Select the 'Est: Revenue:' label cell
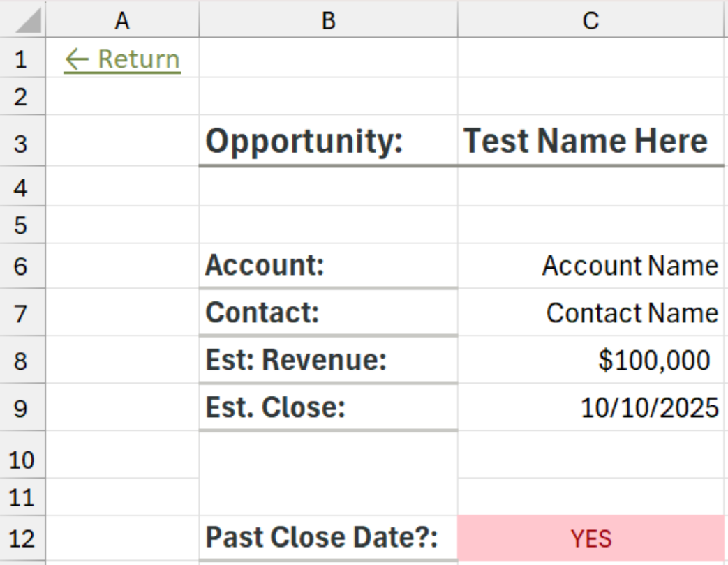The image size is (728, 565). (296, 360)
